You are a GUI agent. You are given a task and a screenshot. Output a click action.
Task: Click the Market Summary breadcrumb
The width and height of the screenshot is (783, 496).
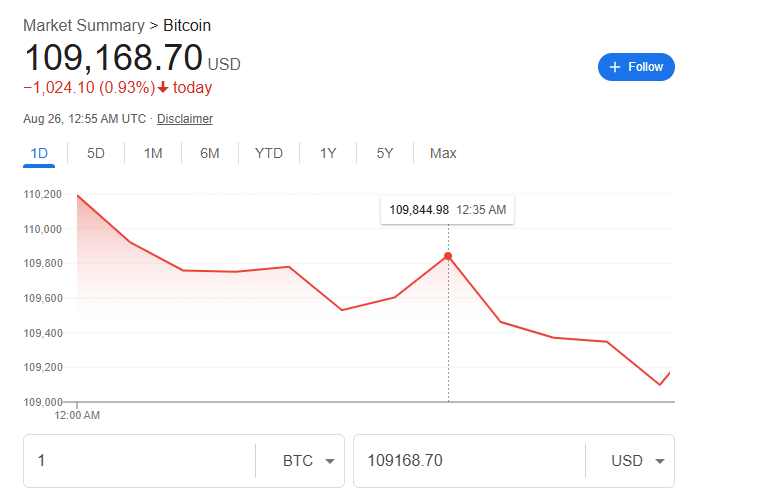pos(84,25)
